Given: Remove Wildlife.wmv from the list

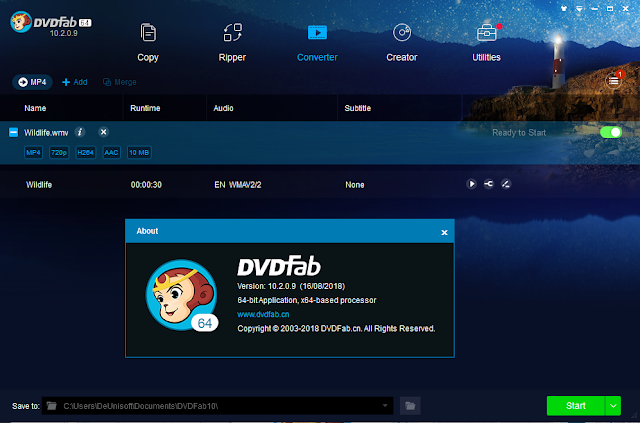Looking at the screenshot, I should pos(104,132).
